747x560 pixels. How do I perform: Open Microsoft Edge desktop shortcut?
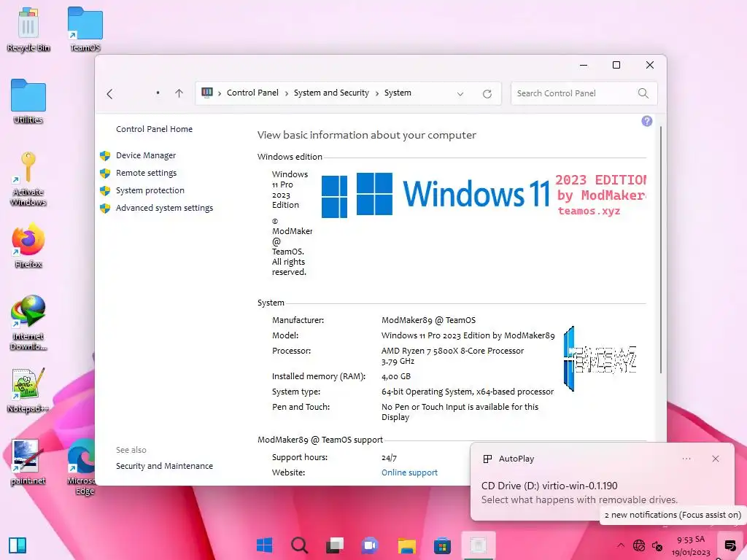tap(82, 467)
